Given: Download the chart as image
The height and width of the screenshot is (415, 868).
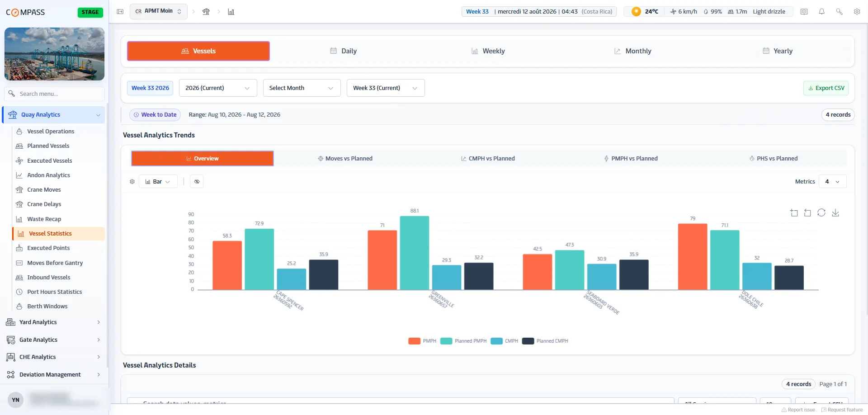Looking at the screenshot, I should tap(835, 212).
